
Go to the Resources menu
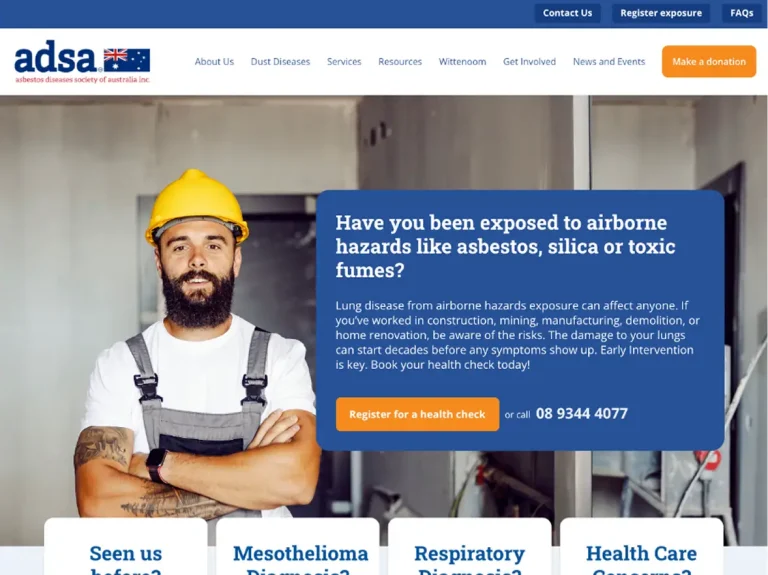[x=400, y=62]
